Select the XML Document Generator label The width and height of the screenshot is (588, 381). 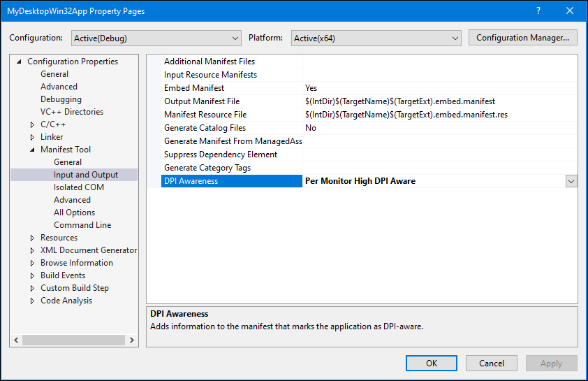[89, 250]
